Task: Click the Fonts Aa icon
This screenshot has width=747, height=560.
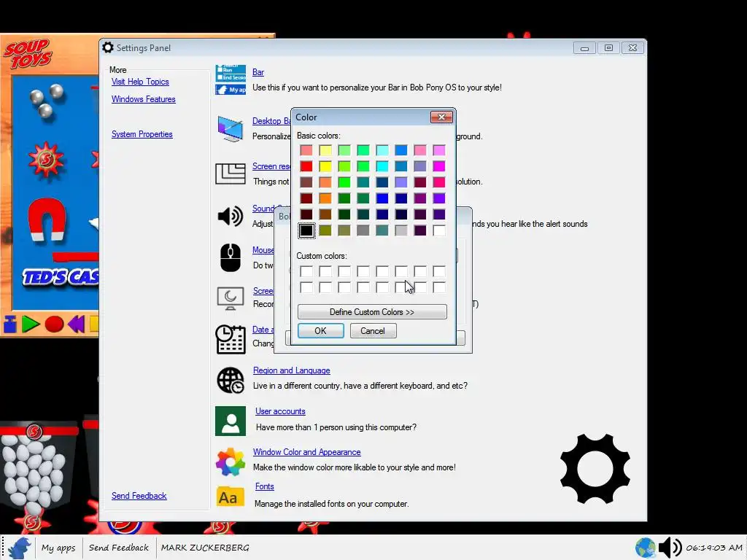Action: point(231,497)
